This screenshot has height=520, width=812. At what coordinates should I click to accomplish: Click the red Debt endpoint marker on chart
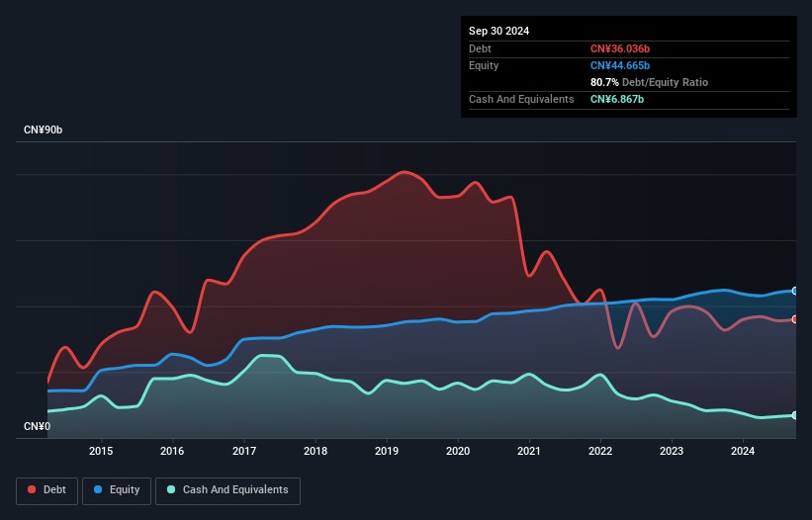[x=794, y=319]
